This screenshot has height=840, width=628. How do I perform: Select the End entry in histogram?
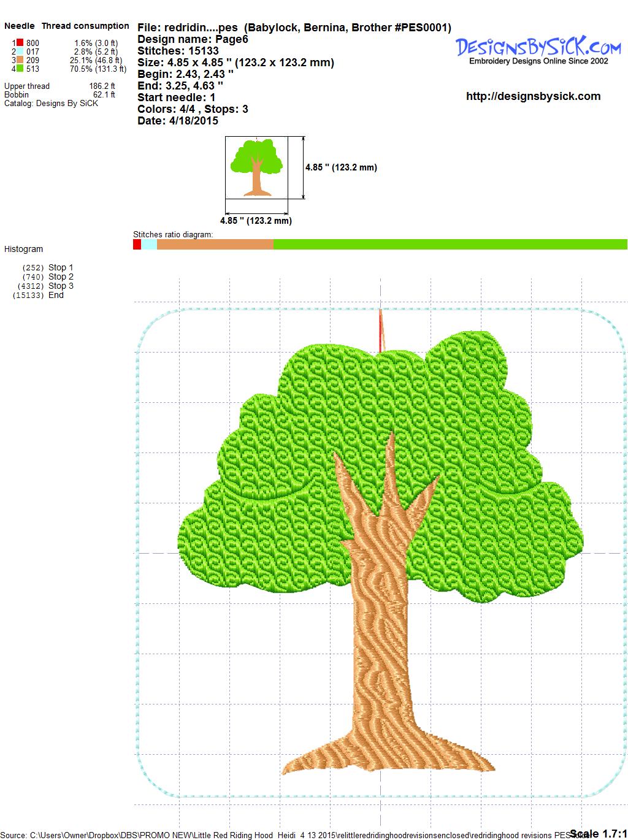pos(56,295)
